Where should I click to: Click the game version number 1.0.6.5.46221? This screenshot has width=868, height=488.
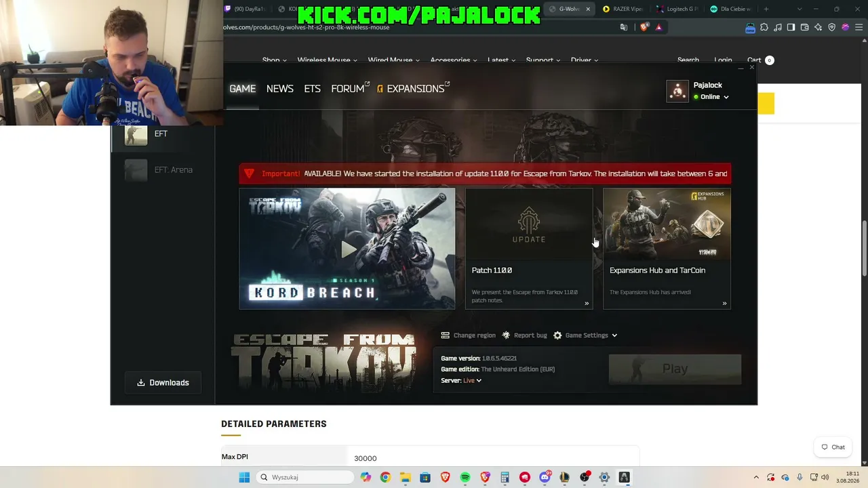[499, 359]
